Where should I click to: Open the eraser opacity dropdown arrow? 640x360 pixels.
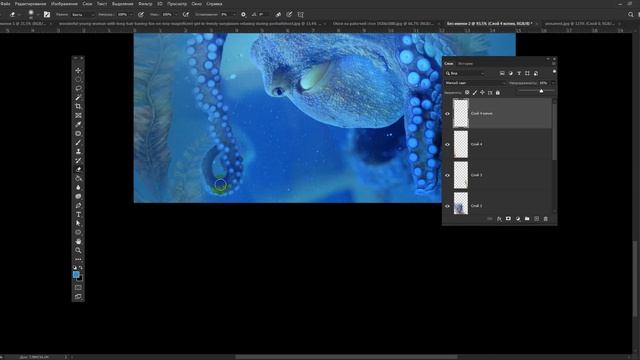point(131,14)
